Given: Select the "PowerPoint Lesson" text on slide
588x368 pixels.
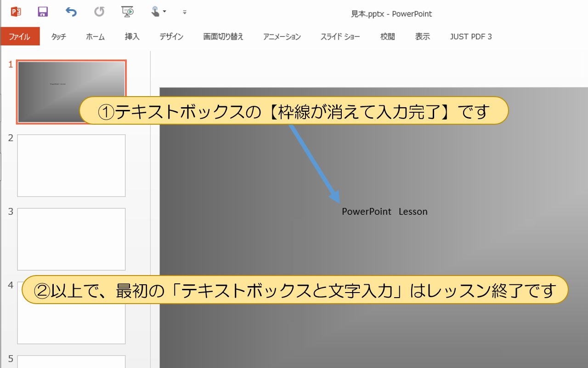Looking at the screenshot, I should coord(384,212).
